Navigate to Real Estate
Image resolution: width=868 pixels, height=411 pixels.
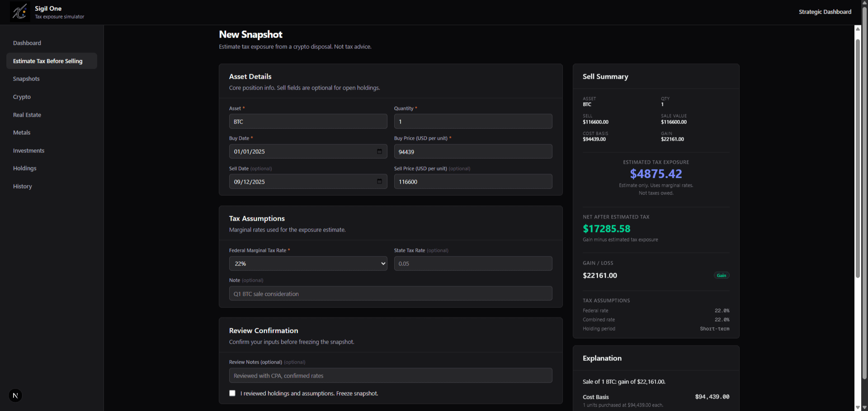click(27, 115)
